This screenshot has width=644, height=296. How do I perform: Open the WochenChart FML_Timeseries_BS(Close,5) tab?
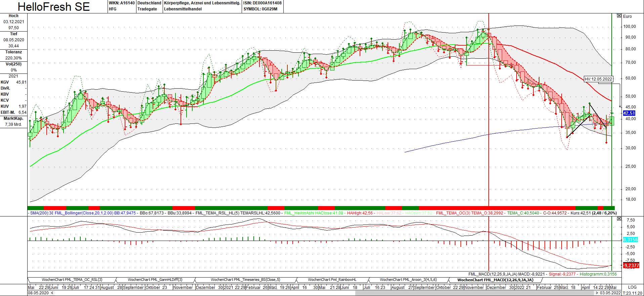pyautogui.click(x=245, y=280)
